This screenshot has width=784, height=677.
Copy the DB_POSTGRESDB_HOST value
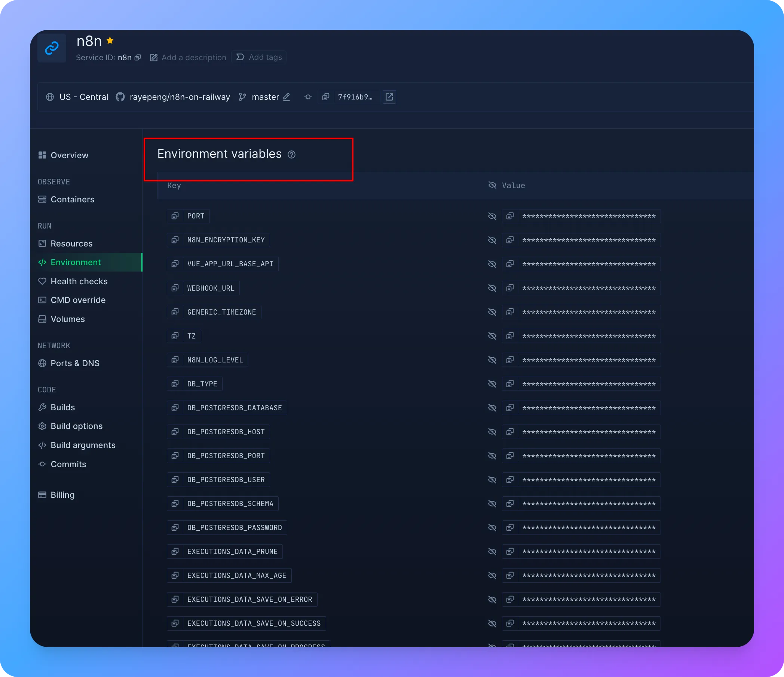coord(510,432)
